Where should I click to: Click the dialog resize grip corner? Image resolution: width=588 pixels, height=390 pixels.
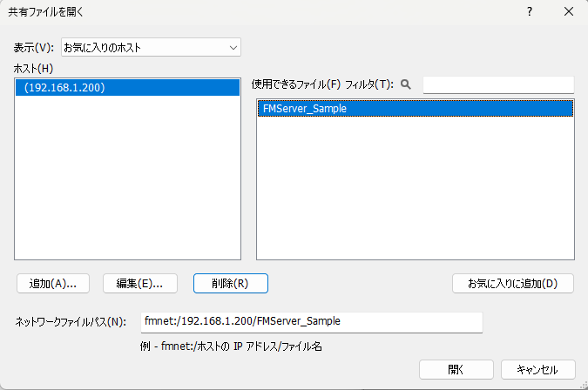pos(584,385)
